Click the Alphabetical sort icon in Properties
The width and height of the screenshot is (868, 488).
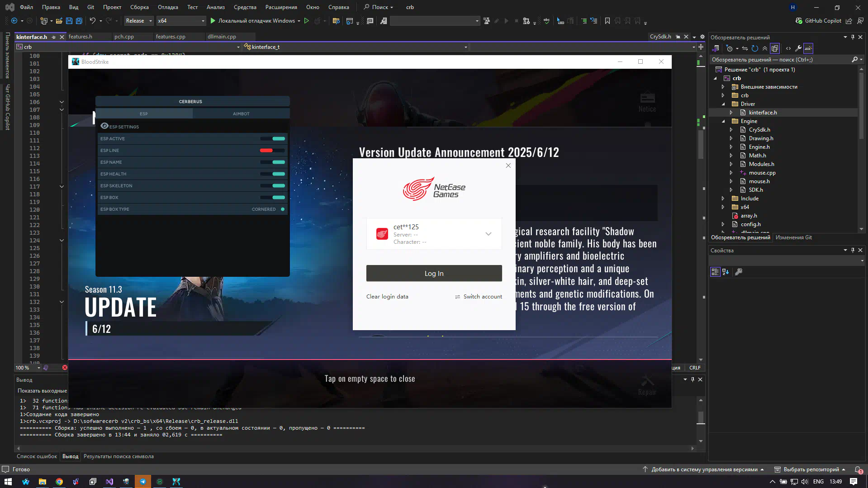point(726,272)
